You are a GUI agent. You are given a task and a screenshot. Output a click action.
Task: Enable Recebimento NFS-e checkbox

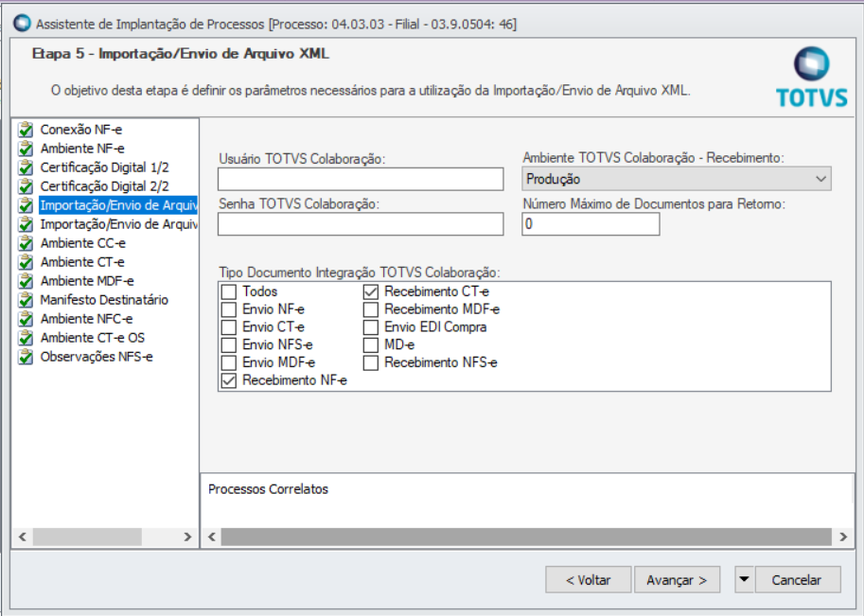(x=371, y=362)
